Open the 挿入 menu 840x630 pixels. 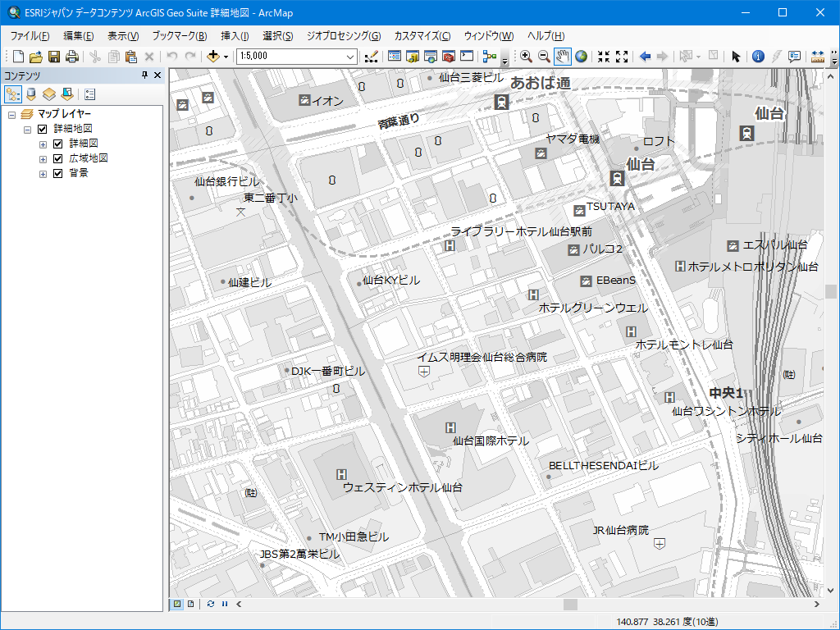[x=235, y=36]
